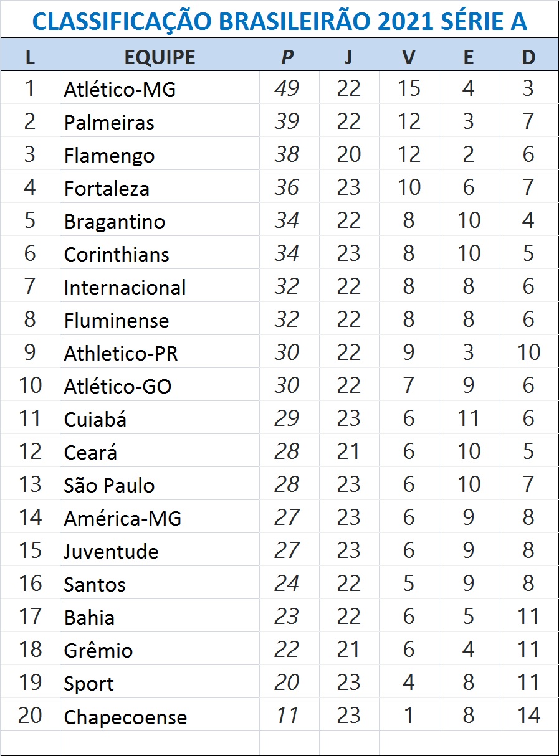Select Chapecoense's points value 11

[287, 716]
